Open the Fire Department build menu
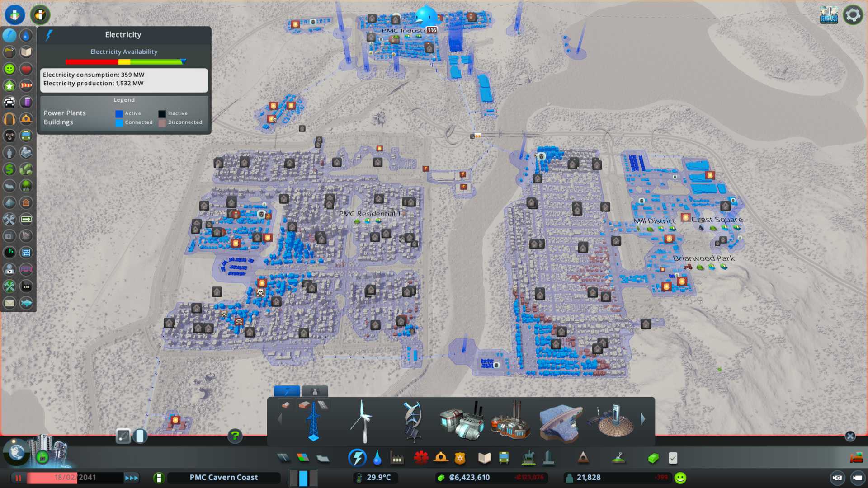 click(x=440, y=458)
